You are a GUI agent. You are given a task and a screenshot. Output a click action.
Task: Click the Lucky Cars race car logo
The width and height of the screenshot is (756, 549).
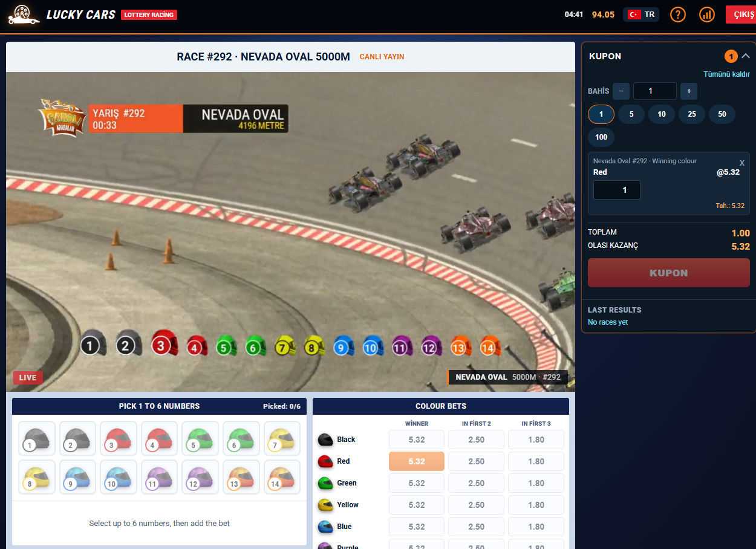point(24,15)
